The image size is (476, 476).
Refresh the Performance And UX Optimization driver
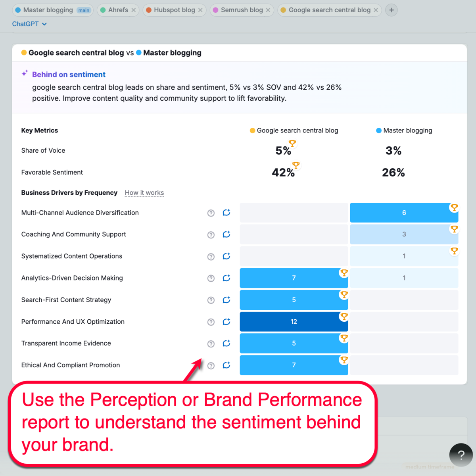click(226, 322)
